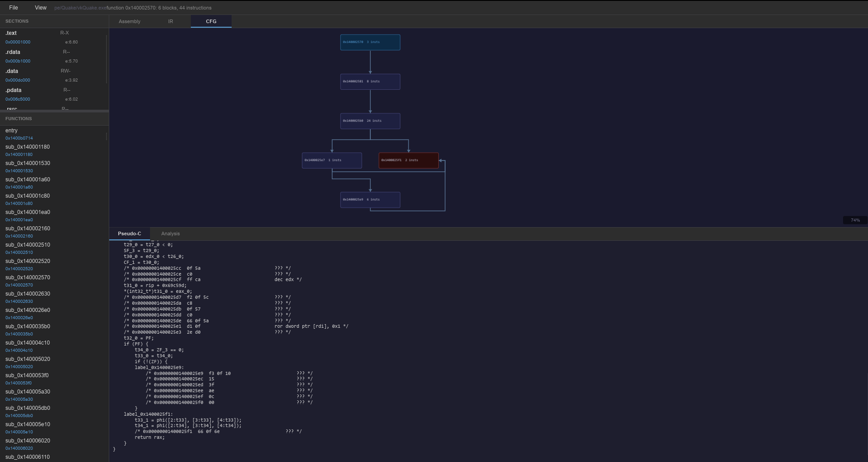Click the 'dec edx' comment line
Screen dimensions: 868x462
click(x=213, y=280)
